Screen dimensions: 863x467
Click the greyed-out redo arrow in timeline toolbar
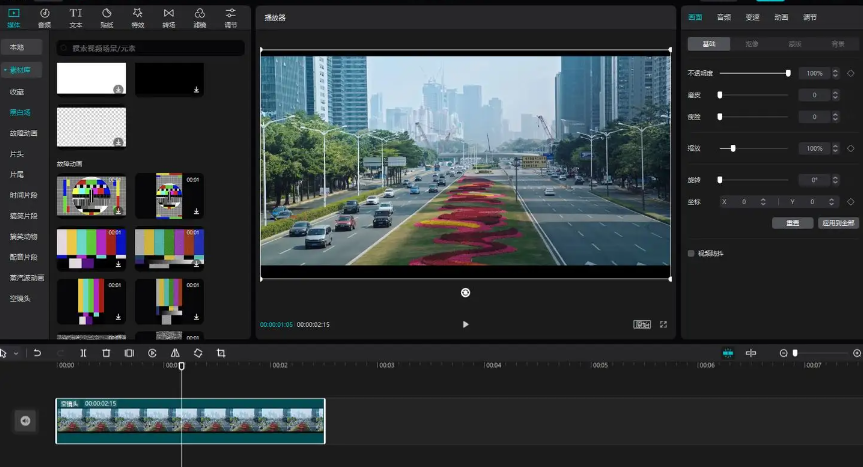pos(61,353)
